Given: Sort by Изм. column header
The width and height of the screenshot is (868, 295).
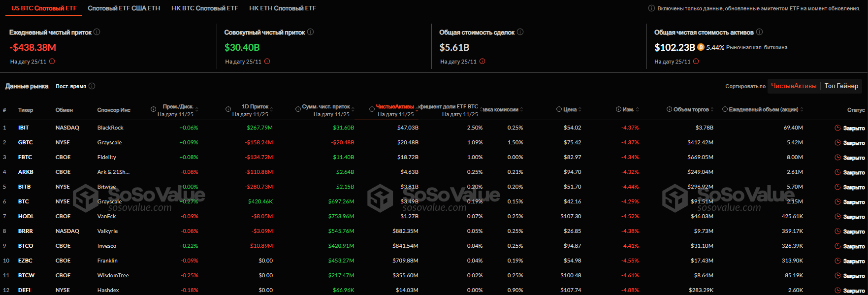Looking at the screenshot, I should coord(628,109).
